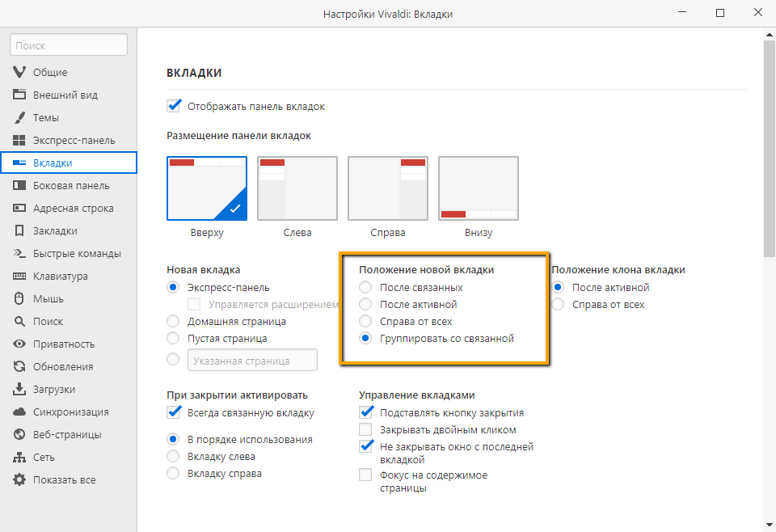Open the Внешний вид settings section
The image size is (776, 532).
(x=68, y=95)
